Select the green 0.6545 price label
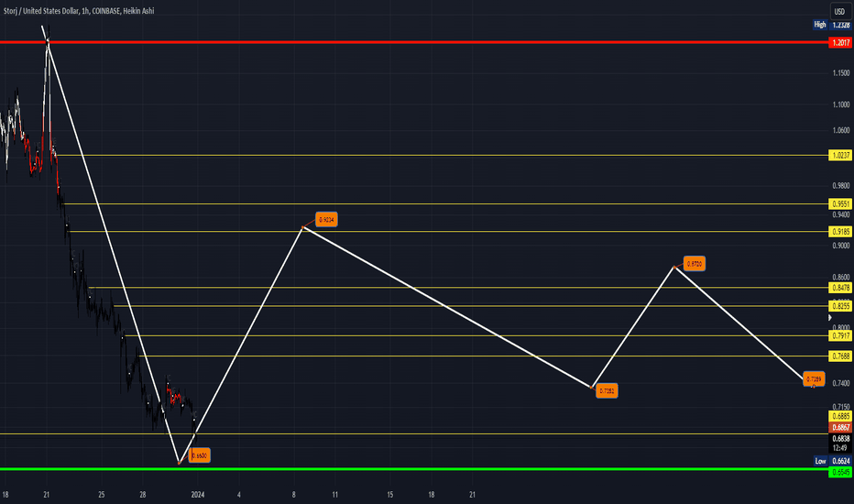The height and width of the screenshot is (504, 854). 840,473
